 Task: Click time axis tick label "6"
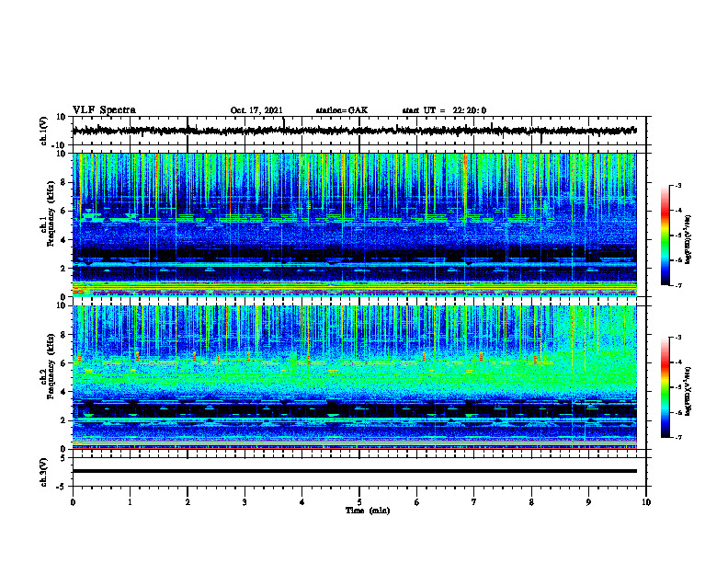(x=417, y=502)
